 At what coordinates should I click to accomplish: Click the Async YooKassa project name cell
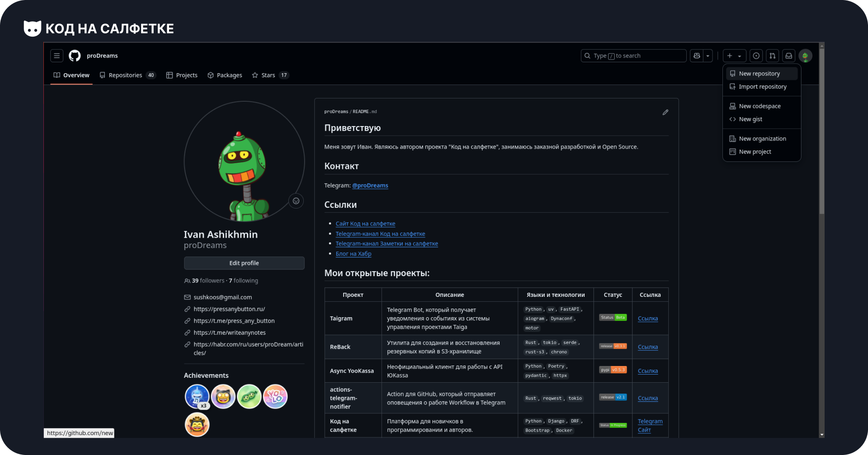click(x=353, y=371)
